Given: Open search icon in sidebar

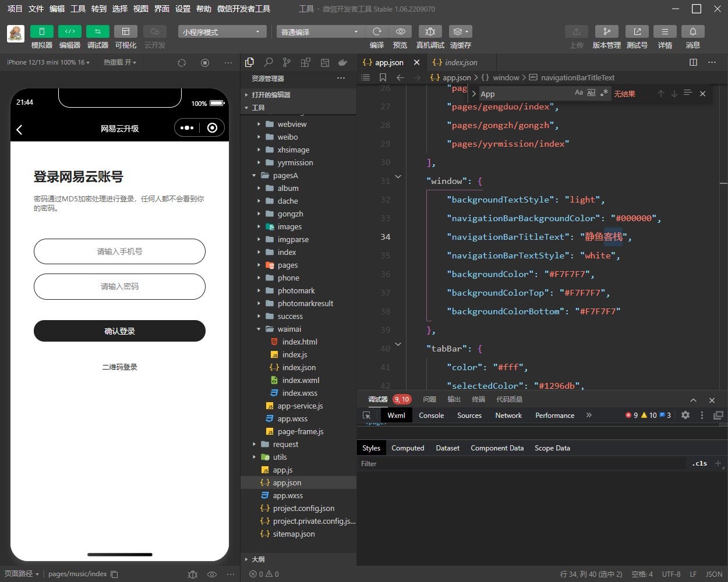Looking at the screenshot, I should 268,62.
